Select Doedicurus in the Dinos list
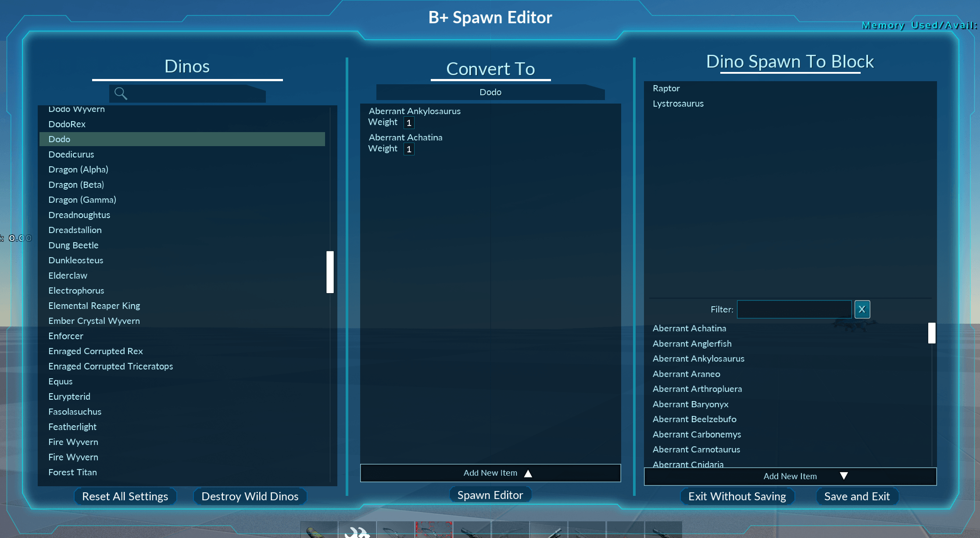The image size is (980, 538). (71, 154)
